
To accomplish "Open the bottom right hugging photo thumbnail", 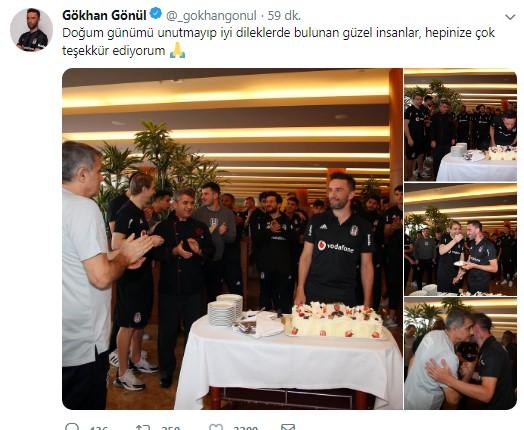I will (x=461, y=353).
